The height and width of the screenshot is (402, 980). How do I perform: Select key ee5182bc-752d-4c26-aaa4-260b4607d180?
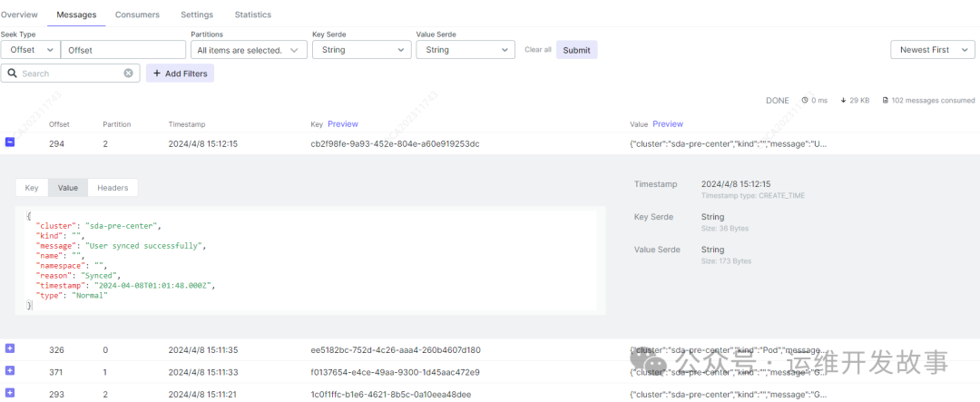pyautogui.click(x=396, y=349)
